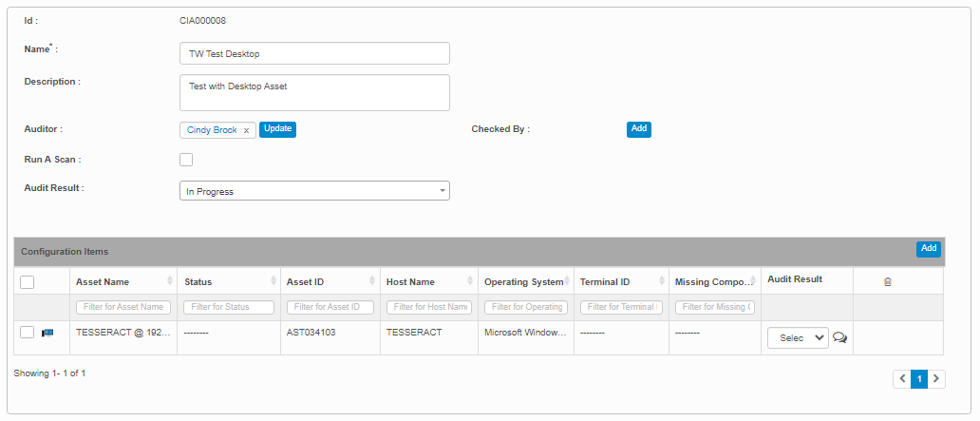Go to previous page arrow in pagination
Screen dimensions: 980x421
[902, 379]
